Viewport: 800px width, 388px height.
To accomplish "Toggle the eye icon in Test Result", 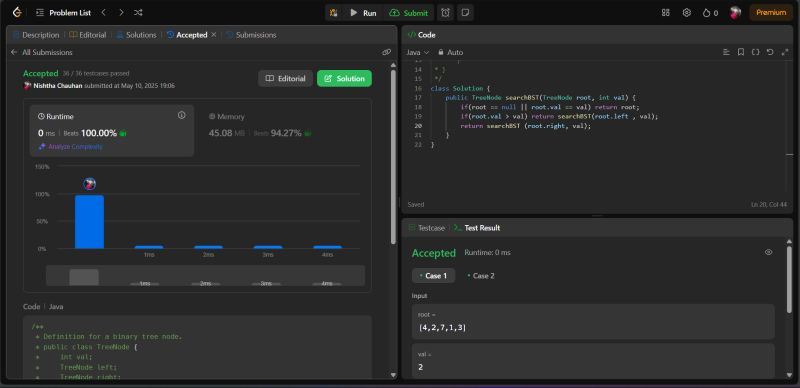I will coord(768,252).
